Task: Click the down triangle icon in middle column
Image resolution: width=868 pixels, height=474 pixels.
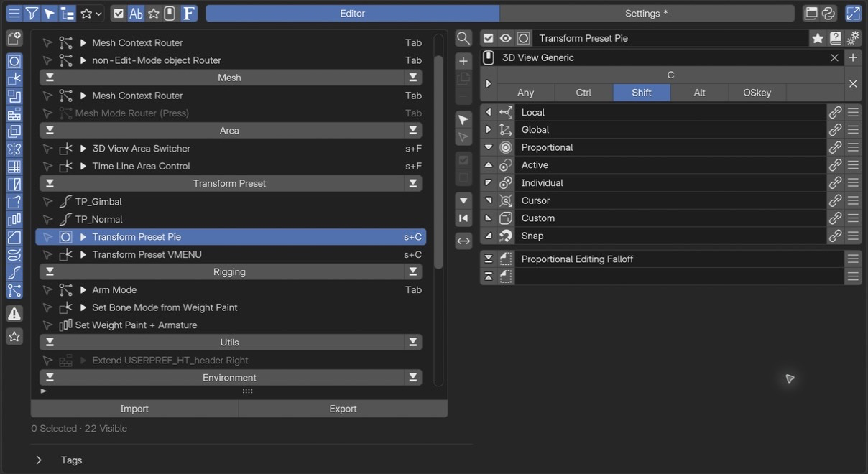Action: point(463,200)
